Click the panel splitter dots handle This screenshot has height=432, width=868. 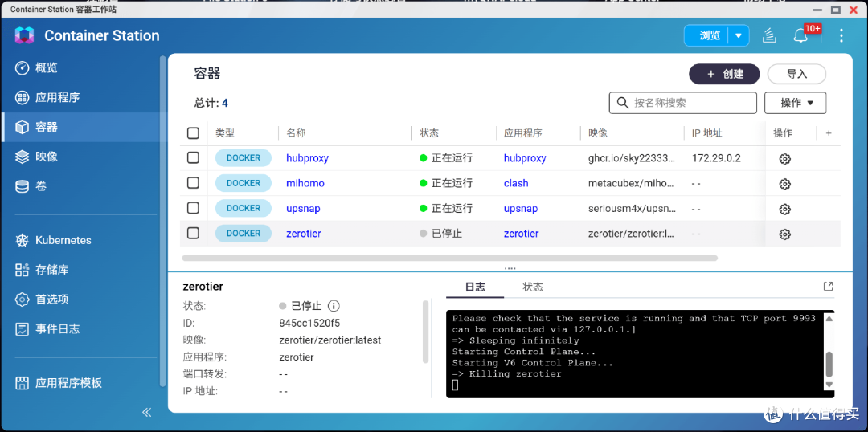tap(510, 269)
